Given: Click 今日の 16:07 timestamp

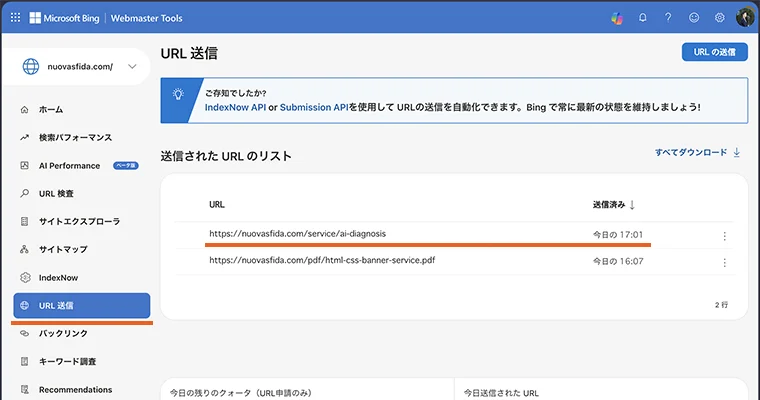Looking at the screenshot, I should pos(618,261).
